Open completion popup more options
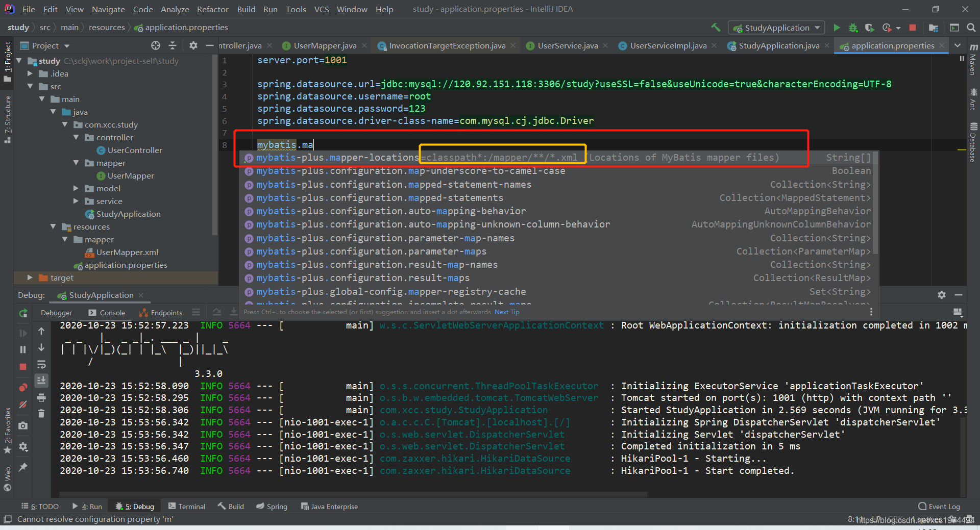 coord(871,312)
